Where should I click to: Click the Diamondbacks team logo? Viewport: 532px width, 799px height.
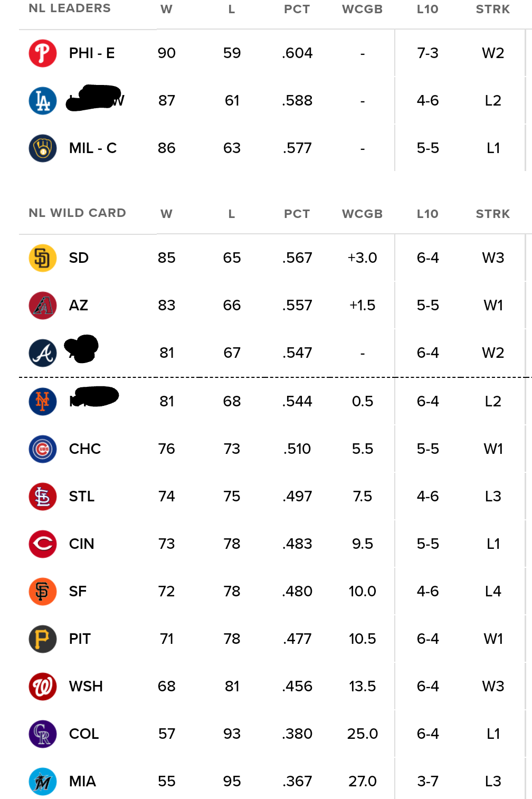(43, 306)
